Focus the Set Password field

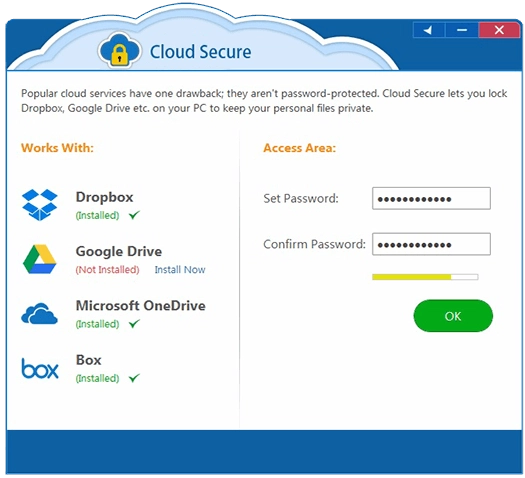(431, 198)
